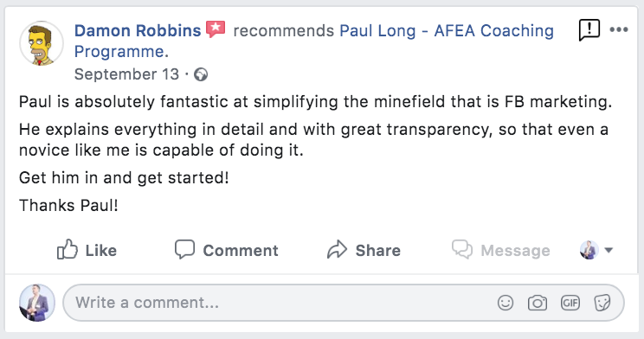Add a sticker using the sticker icon
The image size is (644, 339).
(602, 304)
